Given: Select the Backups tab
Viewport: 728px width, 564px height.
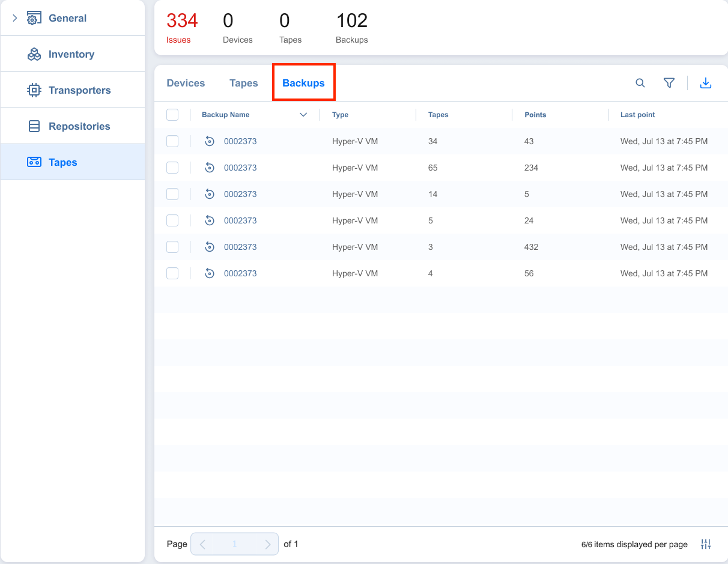Looking at the screenshot, I should coord(303,83).
